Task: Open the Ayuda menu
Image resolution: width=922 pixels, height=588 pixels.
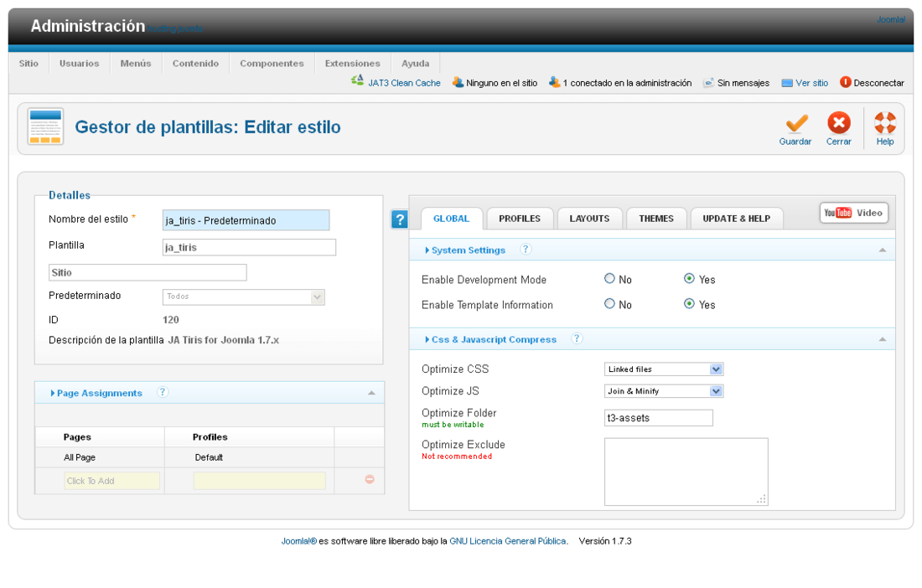Action: (x=416, y=64)
